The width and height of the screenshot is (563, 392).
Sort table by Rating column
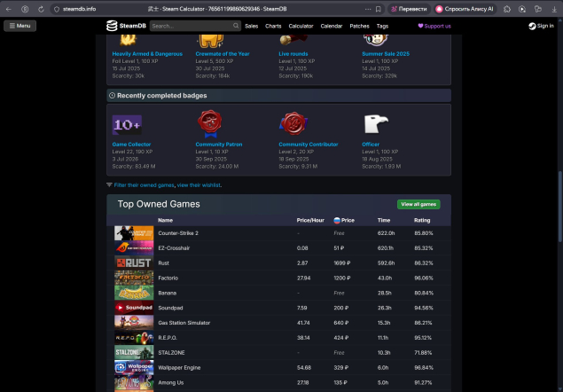tap(422, 220)
